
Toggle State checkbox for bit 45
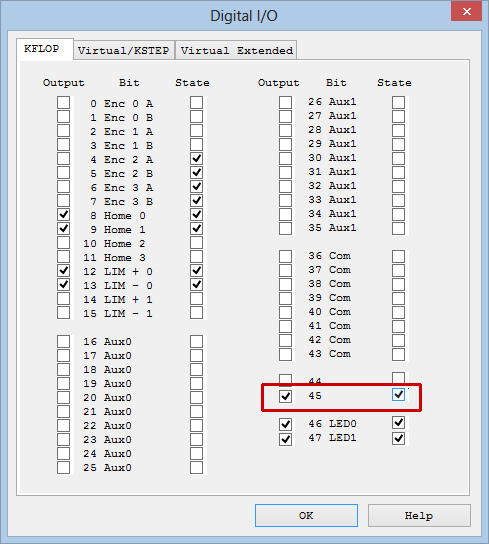click(398, 394)
